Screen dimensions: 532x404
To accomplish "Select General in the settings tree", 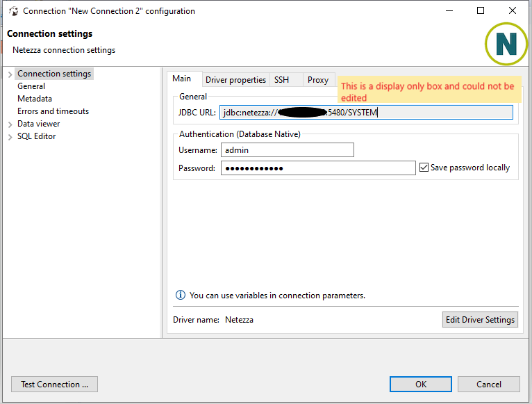I will click(x=31, y=86).
